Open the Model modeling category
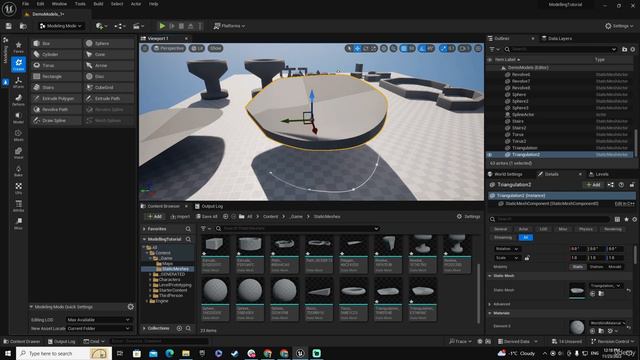The width and height of the screenshot is (640, 360). [x=18, y=117]
